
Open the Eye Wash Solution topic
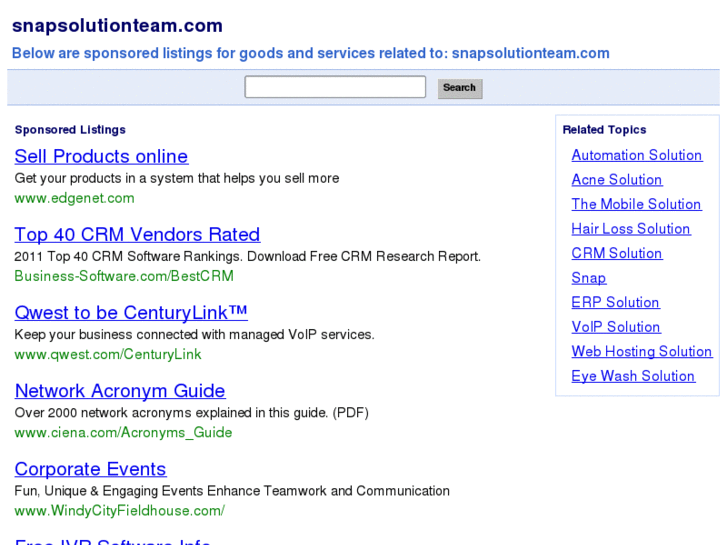633,376
